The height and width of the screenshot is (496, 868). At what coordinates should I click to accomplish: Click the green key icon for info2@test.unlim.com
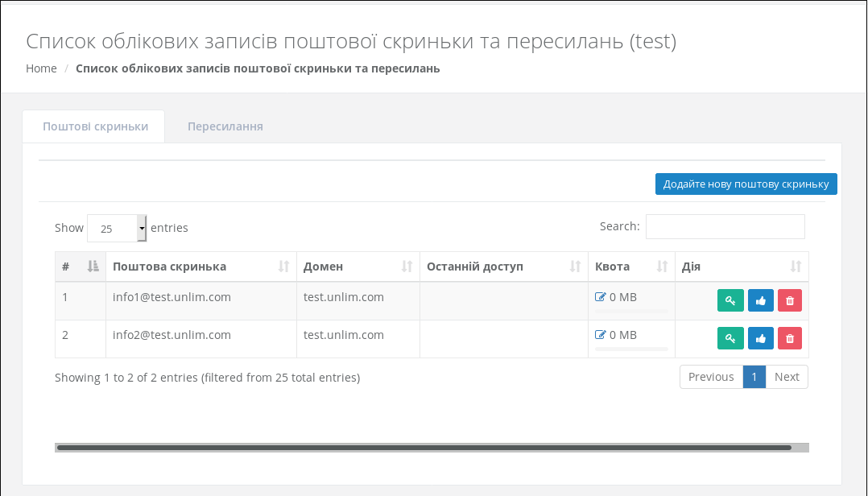click(730, 339)
